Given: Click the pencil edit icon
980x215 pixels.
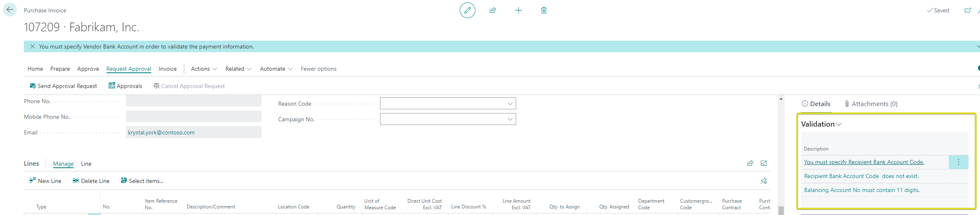Looking at the screenshot, I should pyautogui.click(x=467, y=10).
